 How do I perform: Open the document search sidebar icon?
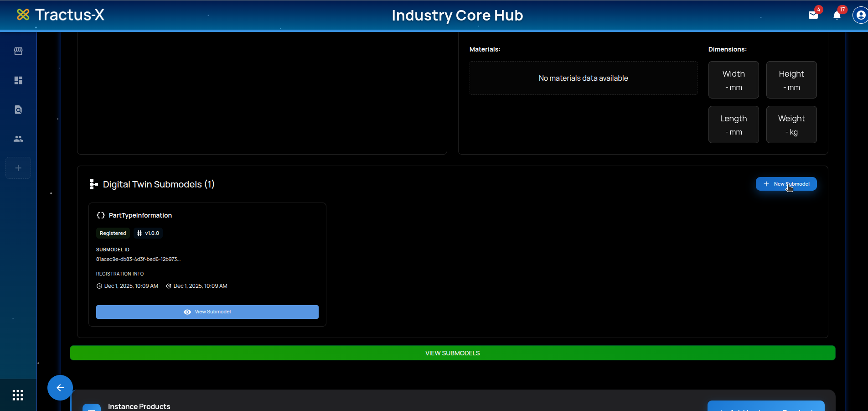pyautogui.click(x=18, y=109)
